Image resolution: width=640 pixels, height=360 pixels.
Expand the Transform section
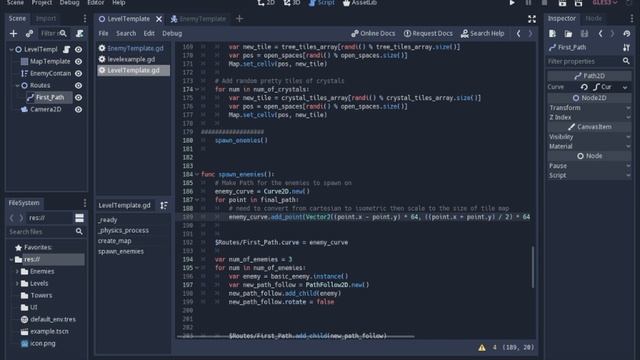(x=589, y=108)
